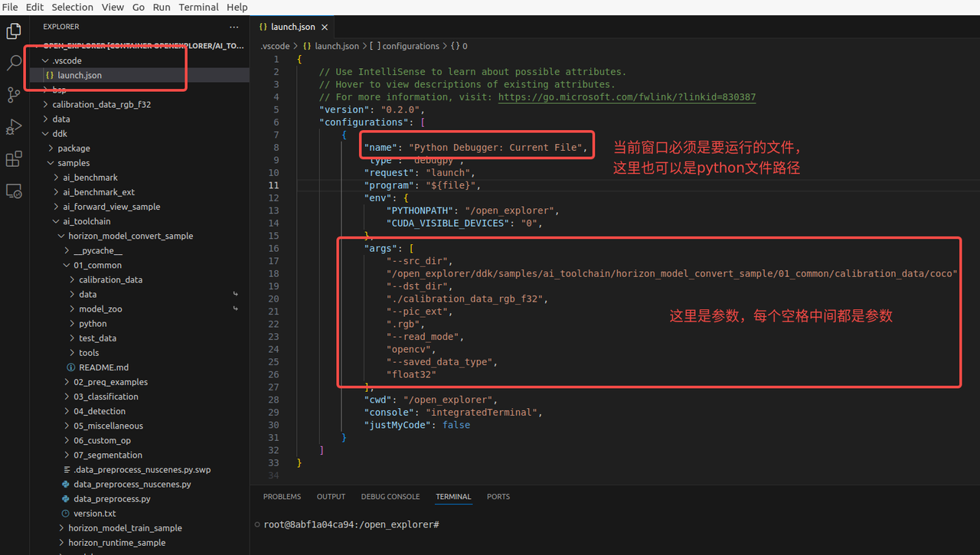Screen dimensions: 980x555
Task: Expand the calibration_data_rgb_f32 folder
Action: point(101,104)
